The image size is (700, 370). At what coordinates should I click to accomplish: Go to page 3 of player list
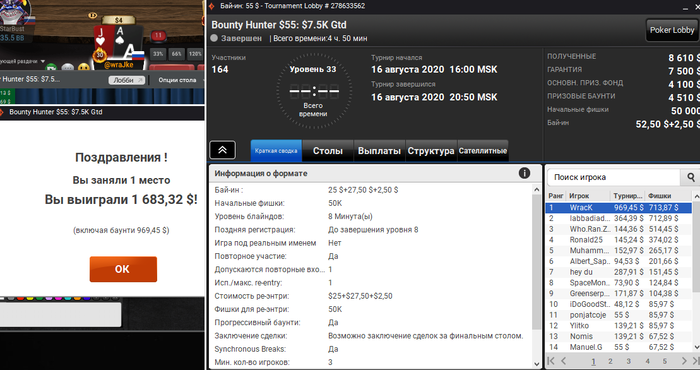click(x=628, y=361)
